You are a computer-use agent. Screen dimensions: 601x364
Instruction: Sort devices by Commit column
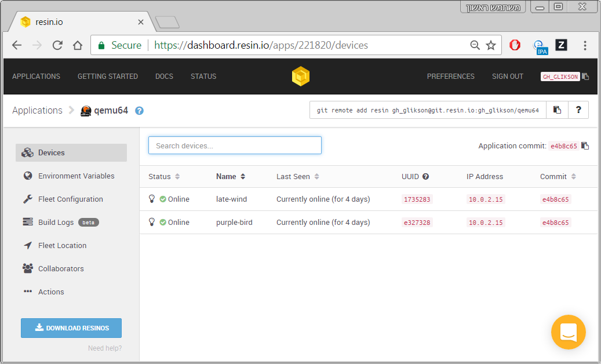click(558, 177)
